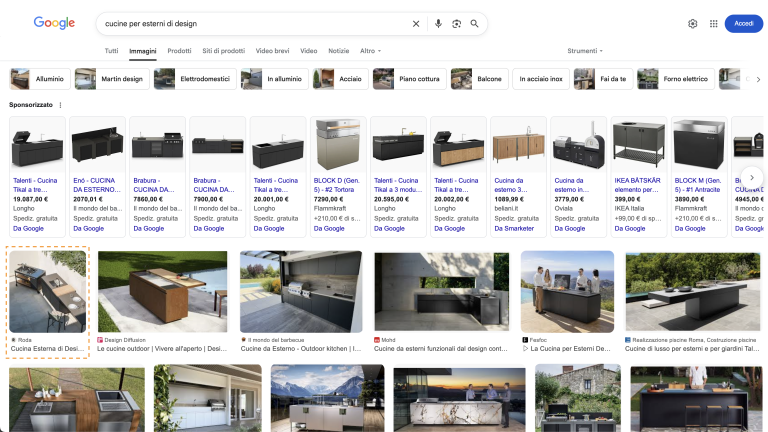Open the IKEA BÅTSKÄR product listing
This screenshot has height=432, width=768.
point(637,175)
